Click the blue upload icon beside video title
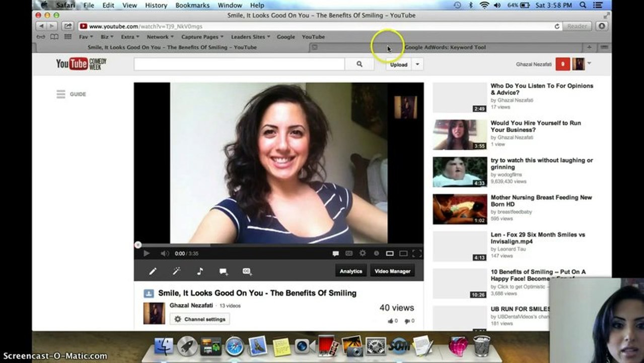The height and width of the screenshot is (363, 644). coord(149,293)
